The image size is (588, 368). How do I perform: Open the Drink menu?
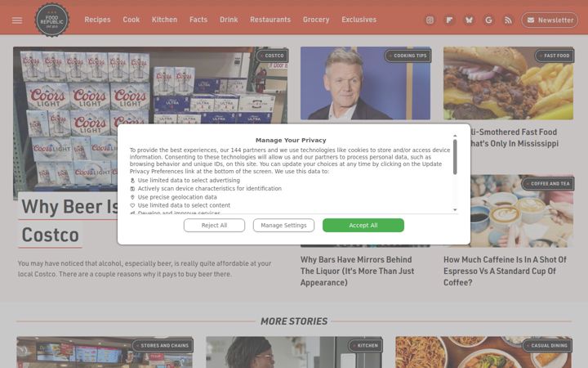point(229,20)
